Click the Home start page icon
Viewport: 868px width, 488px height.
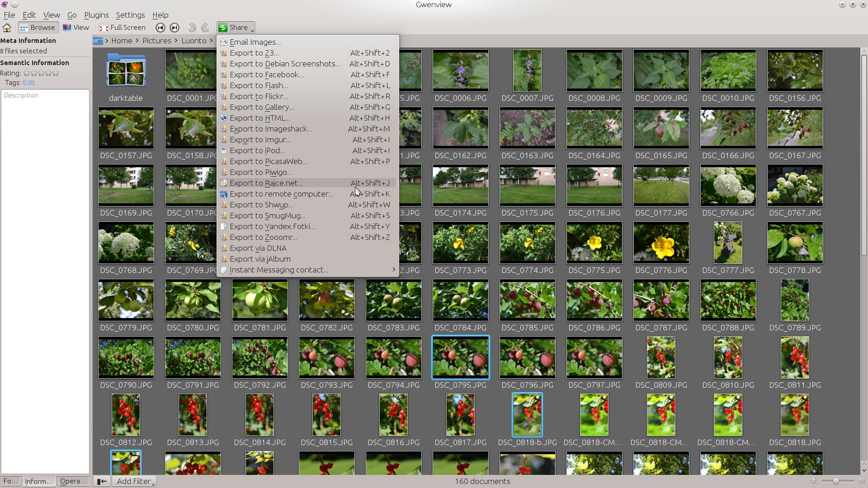7,28
